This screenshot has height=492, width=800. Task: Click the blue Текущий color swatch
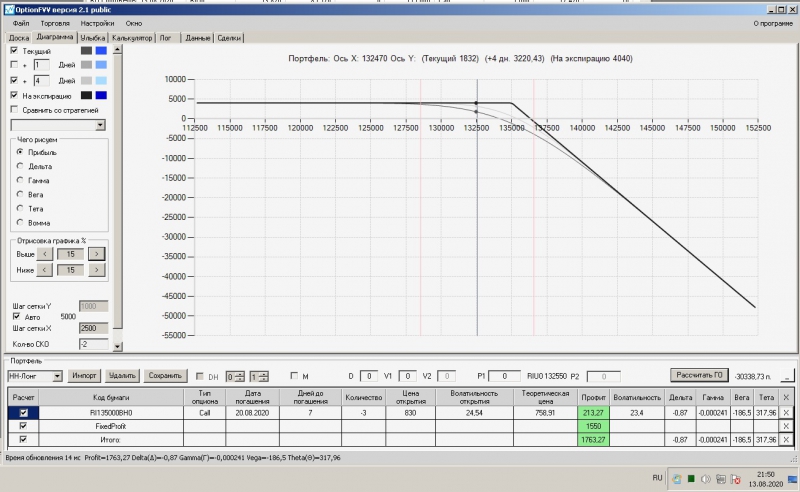click(101, 51)
